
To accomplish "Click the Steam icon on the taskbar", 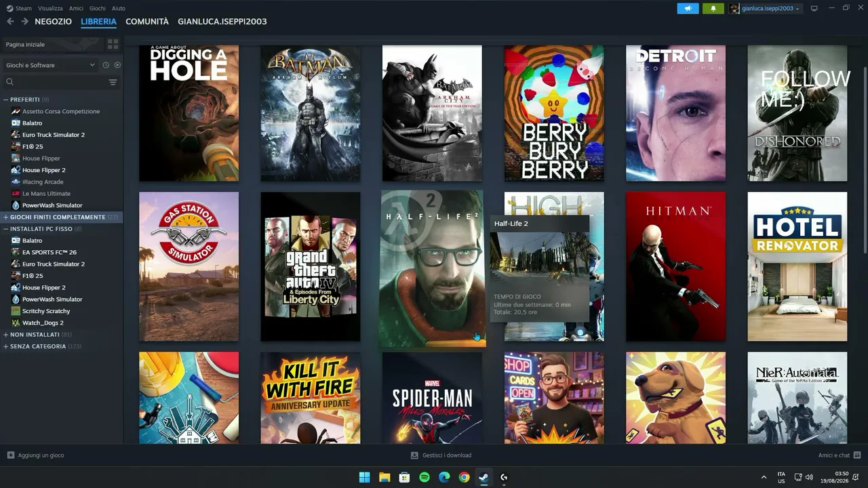I will 484,477.
